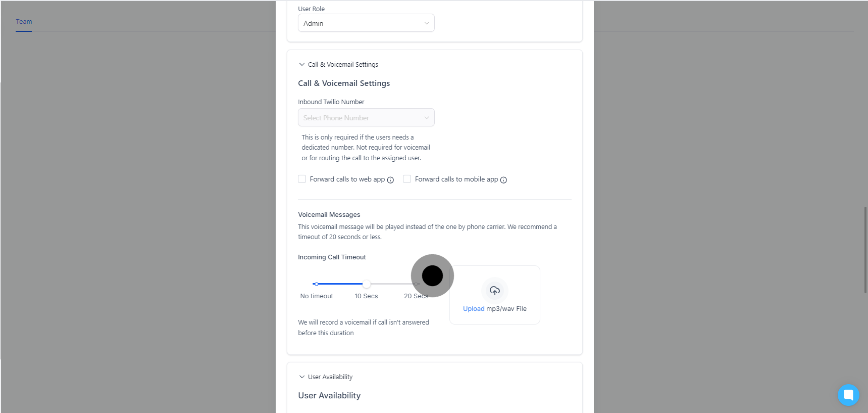Click info icon beside web app forwarding
868x413 pixels.
click(x=390, y=180)
